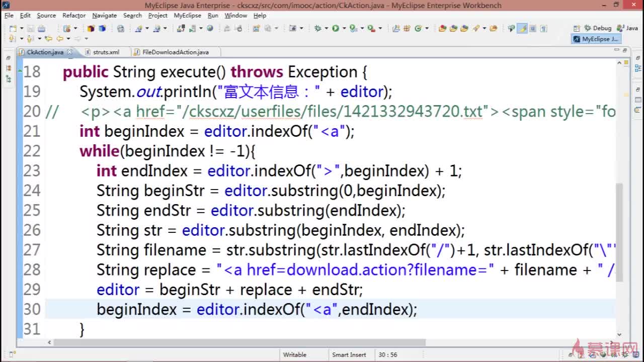Click the Print toolbar icon
This screenshot has width=644, height=362.
point(41,28)
